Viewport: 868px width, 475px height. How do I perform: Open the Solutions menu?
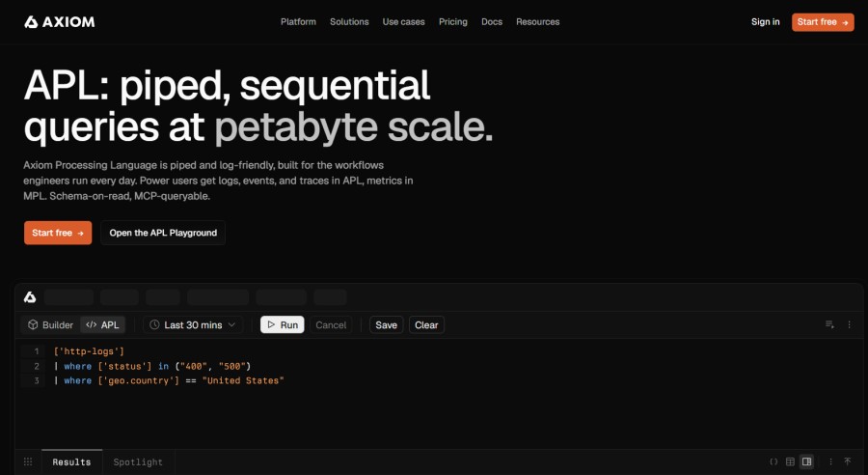click(349, 21)
